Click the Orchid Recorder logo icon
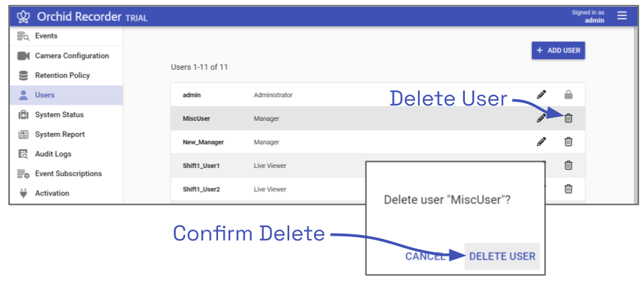Screen dimensions: 644x282 pos(23,17)
